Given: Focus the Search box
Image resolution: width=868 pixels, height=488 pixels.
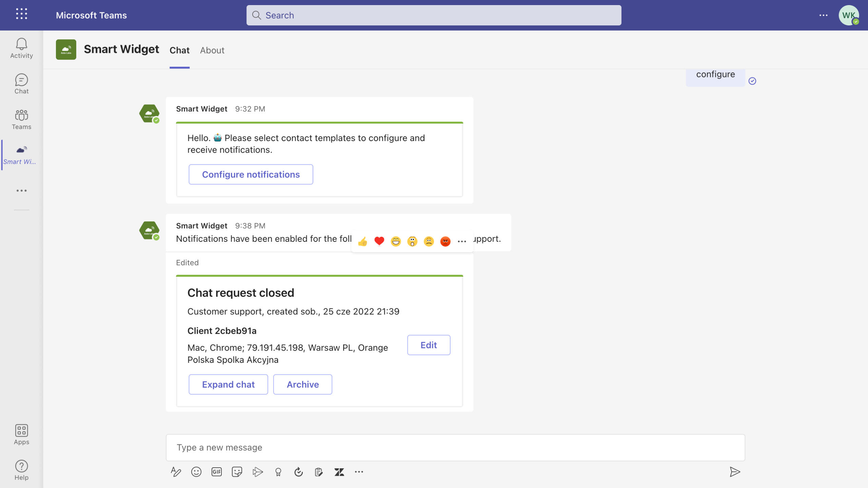Looking at the screenshot, I should (434, 15).
